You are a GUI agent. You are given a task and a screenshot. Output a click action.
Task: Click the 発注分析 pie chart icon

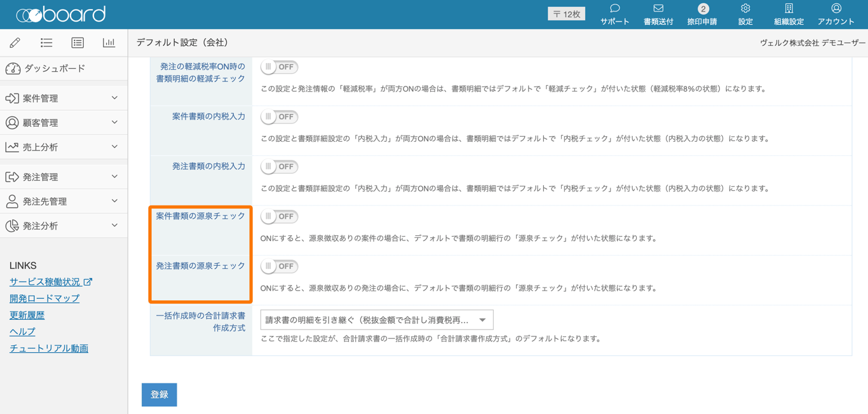12,226
